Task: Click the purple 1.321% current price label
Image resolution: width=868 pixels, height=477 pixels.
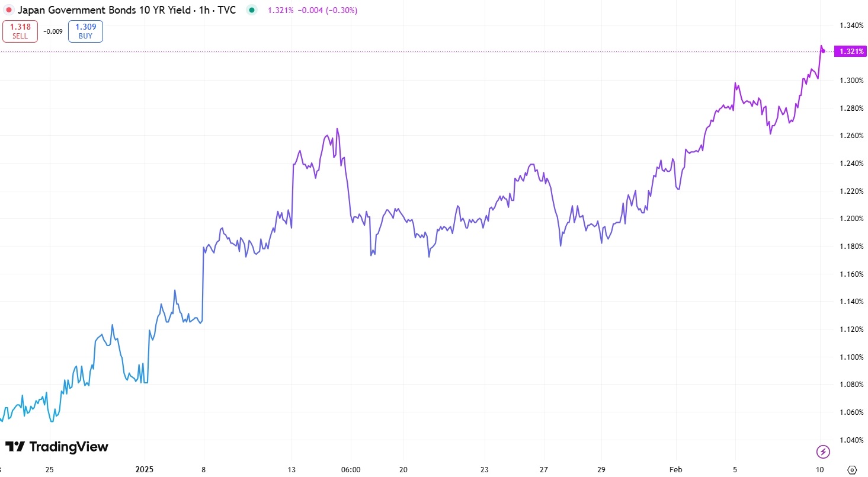Action: (850, 52)
